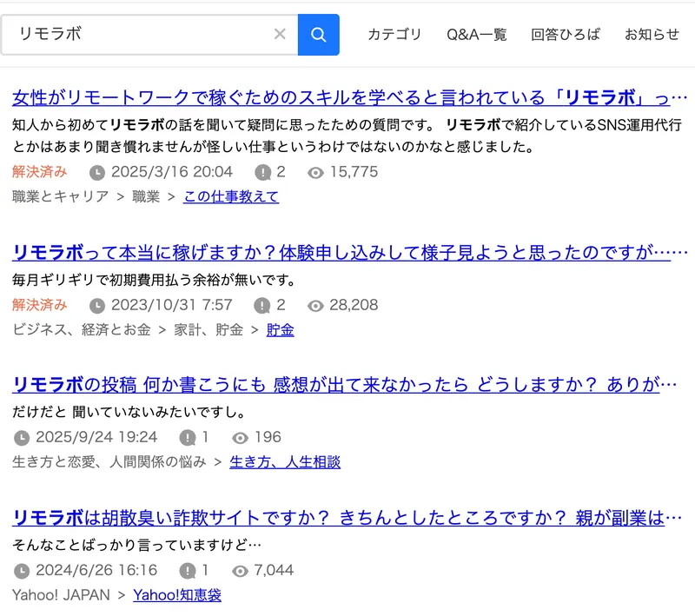Screen dimensions: 695x616
Task: Open question リモラボの投稿 何か書こうにも
Action: [344, 385]
